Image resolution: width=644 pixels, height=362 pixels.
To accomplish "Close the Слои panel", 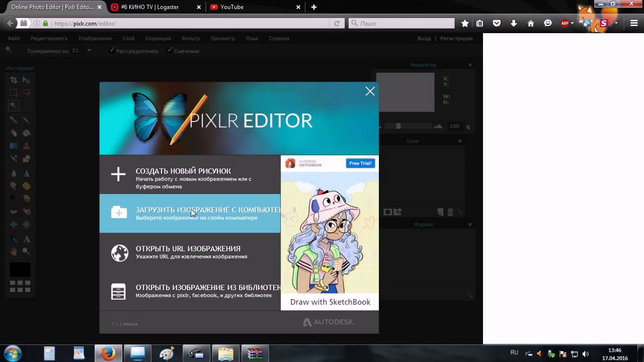I will coord(459,141).
